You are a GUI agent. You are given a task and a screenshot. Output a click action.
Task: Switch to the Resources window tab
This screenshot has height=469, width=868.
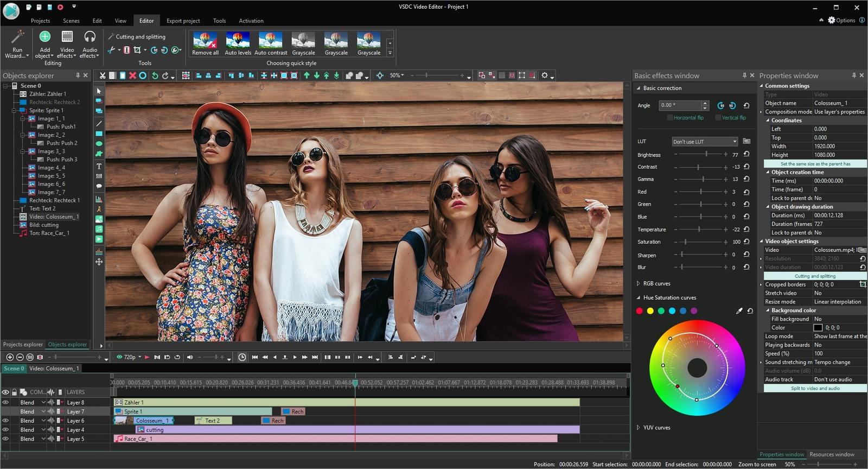click(x=832, y=454)
